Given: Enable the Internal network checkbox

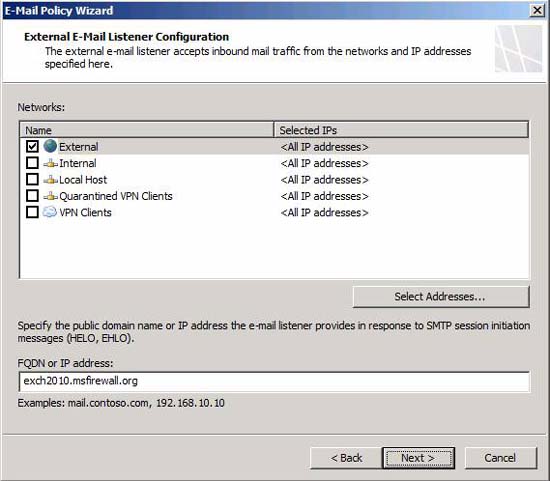Looking at the screenshot, I should 32,163.
